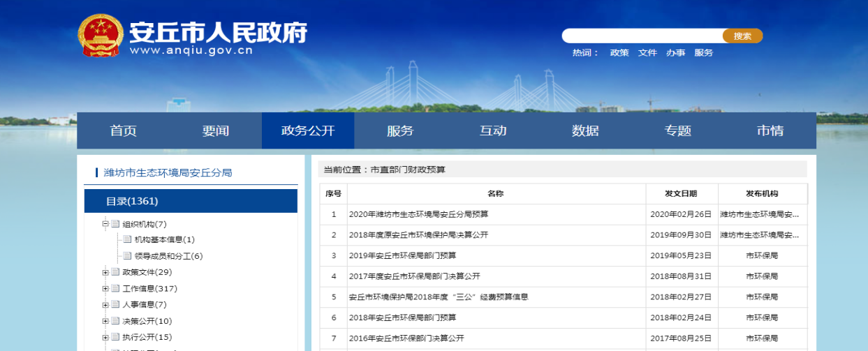Open the 政务公开 navigation tab
868x351 pixels.
pyautogui.click(x=308, y=130)
